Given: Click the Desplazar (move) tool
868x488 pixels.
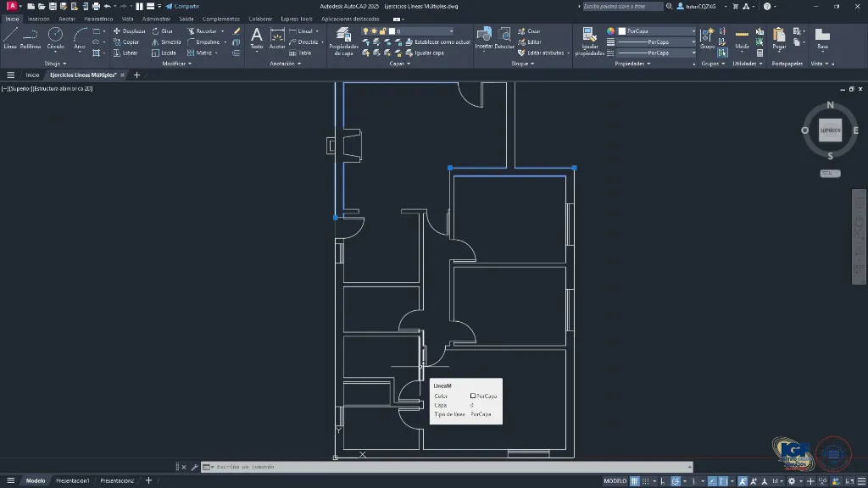Looking at the screenshot, I should (x=129, y=31).
